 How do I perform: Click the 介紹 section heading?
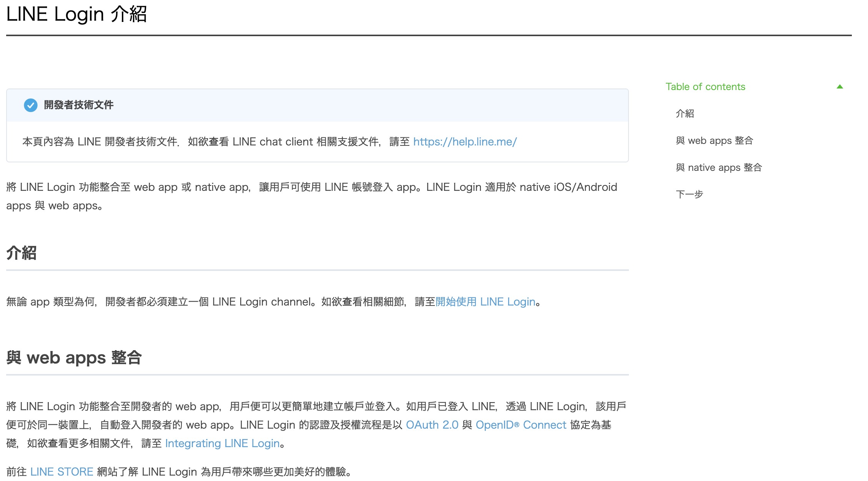tap(22, 253)
